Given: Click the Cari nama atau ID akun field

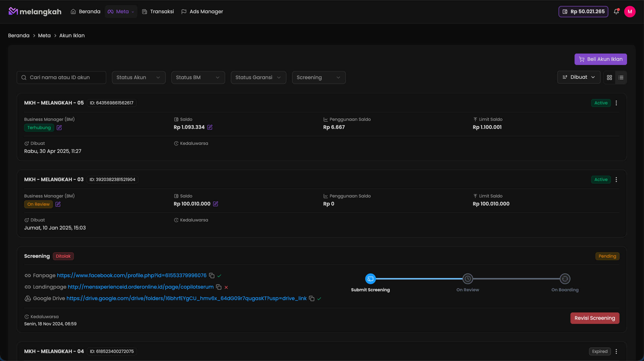Looking at the screenshot, I should point(61,77).
